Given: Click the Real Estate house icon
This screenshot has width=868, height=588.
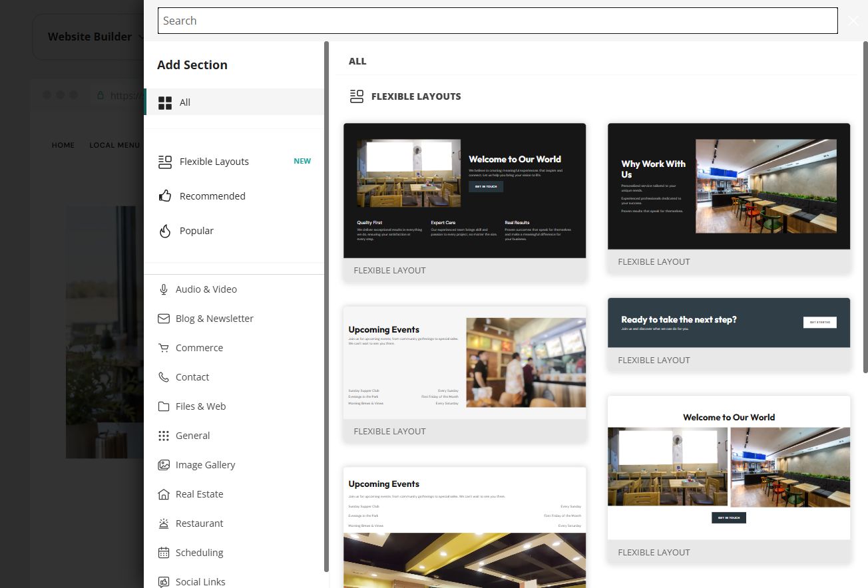Looking at the screenshot, I should click(x=164, y=494).
